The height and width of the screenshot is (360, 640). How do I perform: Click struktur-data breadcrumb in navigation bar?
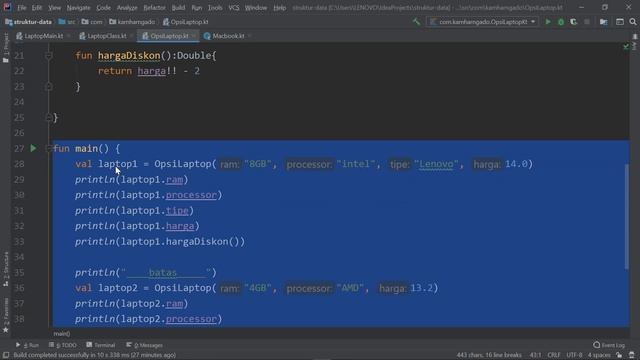coord(29,22)
